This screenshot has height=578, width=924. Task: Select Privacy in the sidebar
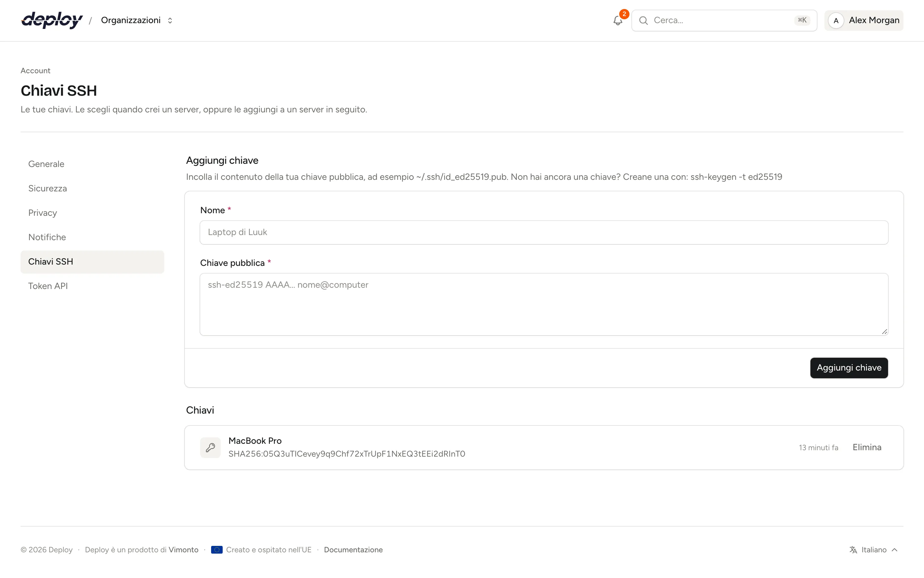[x=92, y=213]
